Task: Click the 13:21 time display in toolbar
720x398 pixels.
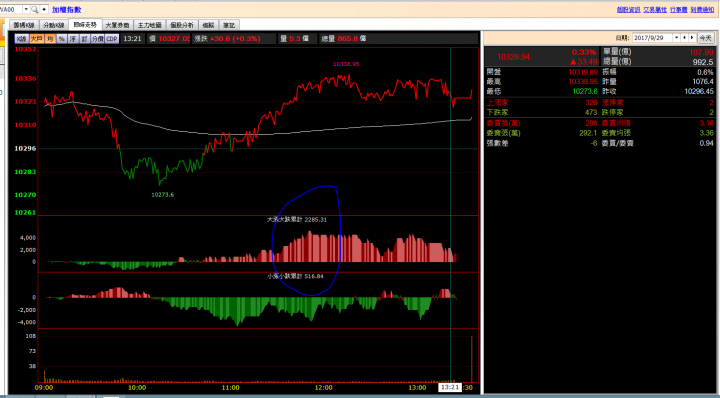Action: point(132,39)
